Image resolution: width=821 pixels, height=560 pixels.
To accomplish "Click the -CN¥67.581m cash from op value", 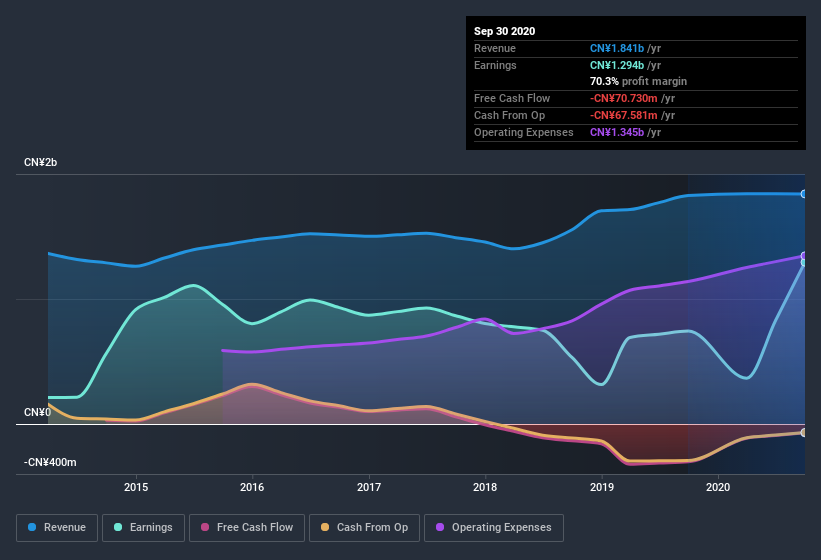I will tap(624, 115).
